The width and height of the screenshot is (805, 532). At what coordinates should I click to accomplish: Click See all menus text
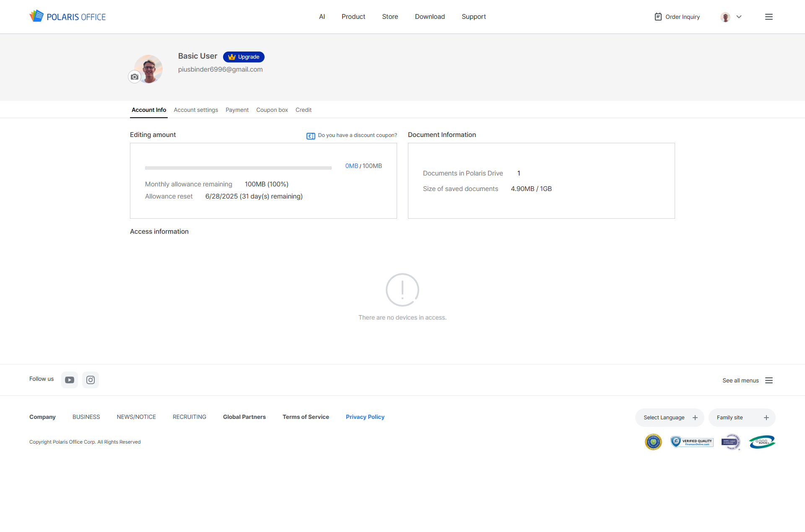[740, 380]
